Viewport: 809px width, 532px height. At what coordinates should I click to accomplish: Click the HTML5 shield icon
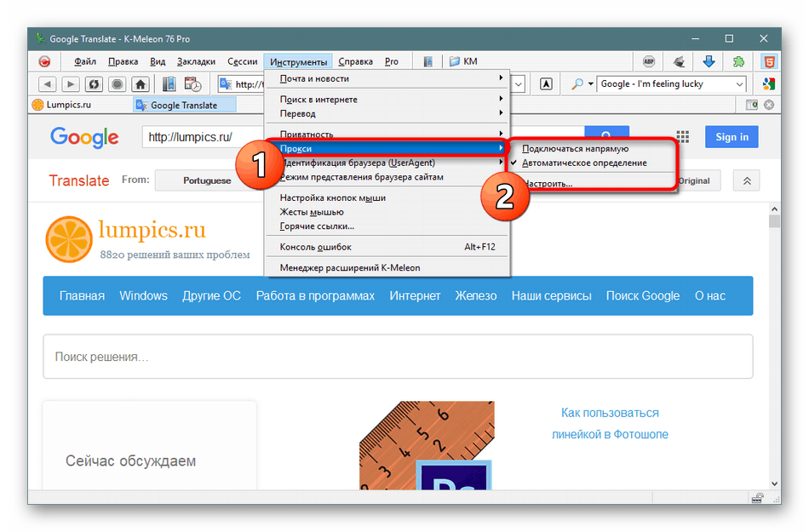click(769, 61)
